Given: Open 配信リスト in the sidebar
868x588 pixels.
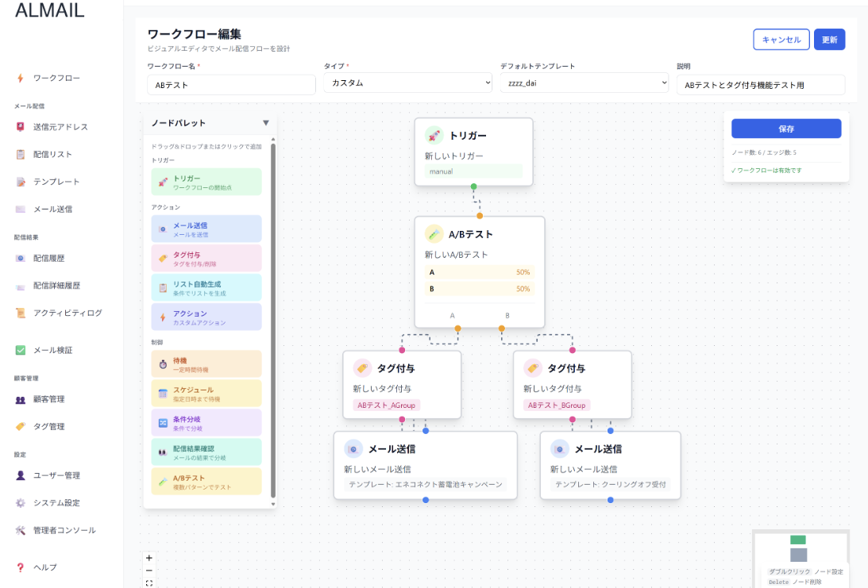Looking at the screenshot, I should tap(53, 155).
